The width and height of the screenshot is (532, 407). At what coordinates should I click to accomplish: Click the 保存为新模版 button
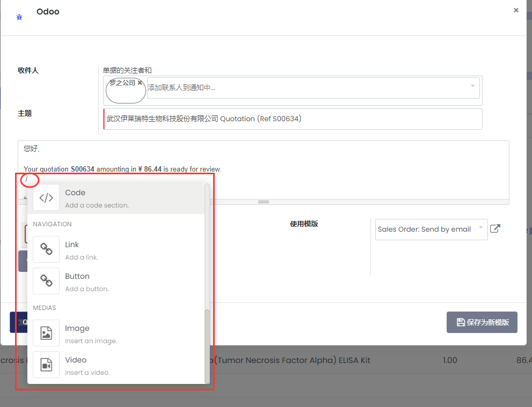[x=482, y=322]
